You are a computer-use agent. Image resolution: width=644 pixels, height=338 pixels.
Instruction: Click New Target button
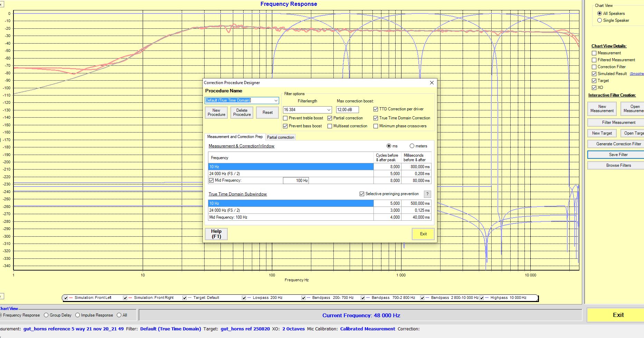(602, 133)
